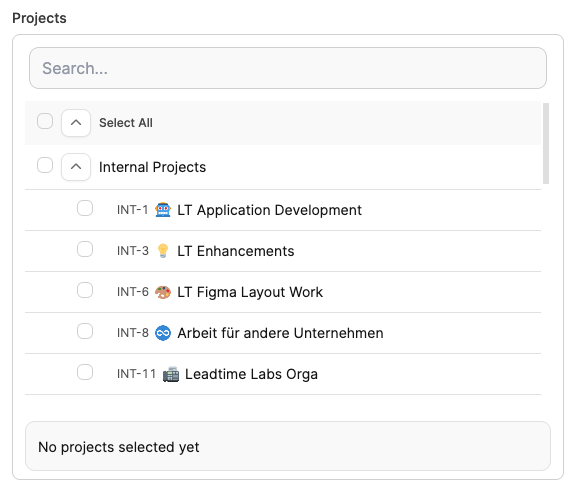Click the robot icon for LT Application Development
This screenshot has height=494, width=578.
click(x=163, y=210)
